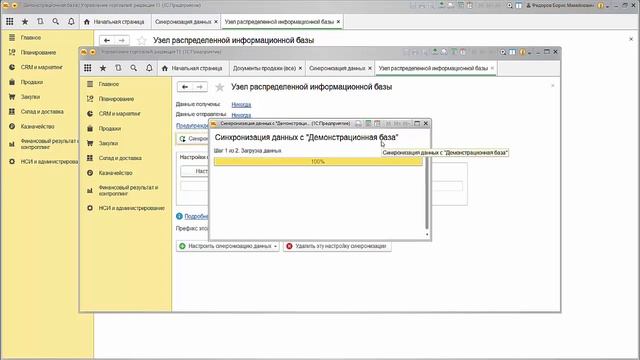640x360 pixels.
Task: Click the Предупреждения link
Action: (x=192, y=125)
